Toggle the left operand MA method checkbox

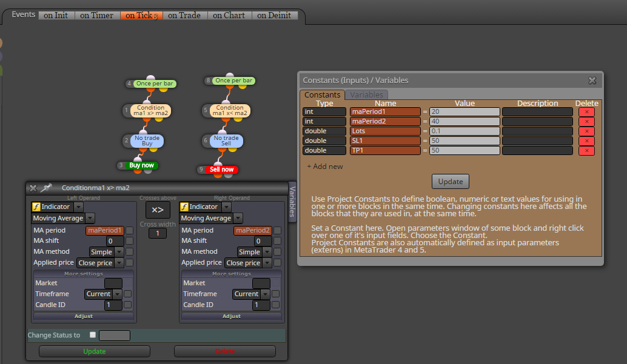click(130, 252)
